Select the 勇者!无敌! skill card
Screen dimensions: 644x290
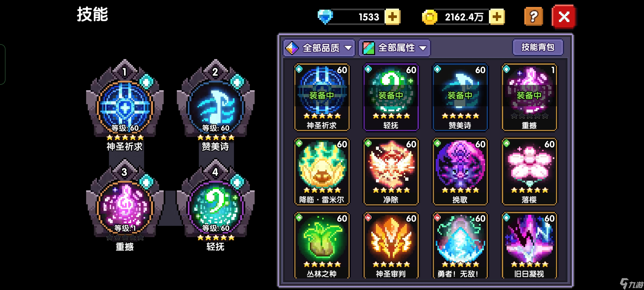point(460,245)
